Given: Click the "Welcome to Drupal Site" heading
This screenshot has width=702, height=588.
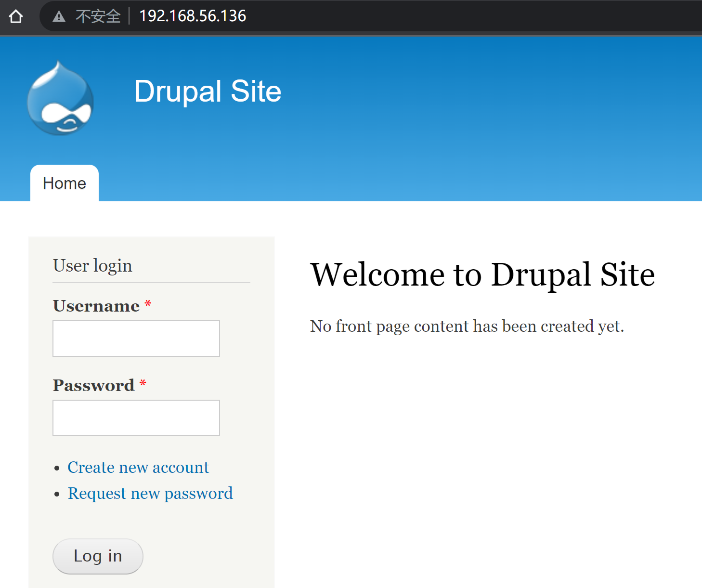Looking at the screenshot, I should (482, 274).
